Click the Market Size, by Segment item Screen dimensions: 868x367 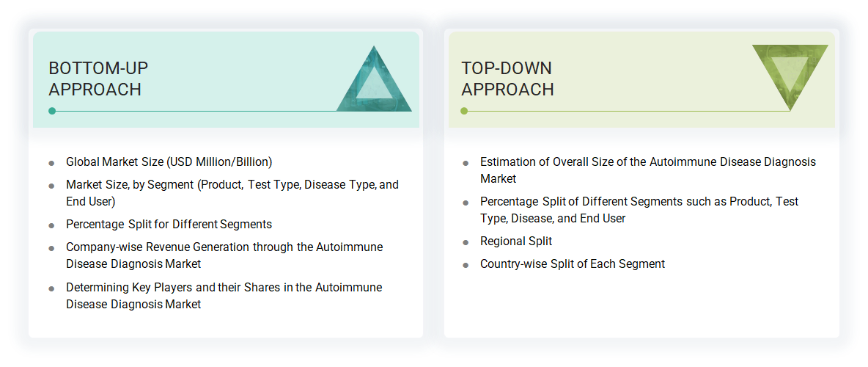click(x=232, y=193)
